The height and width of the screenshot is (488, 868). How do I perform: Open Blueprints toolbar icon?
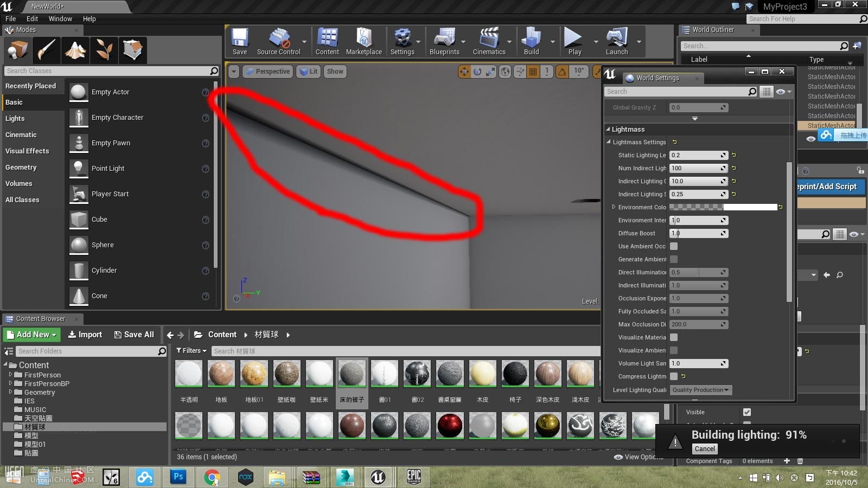point(444,41)
